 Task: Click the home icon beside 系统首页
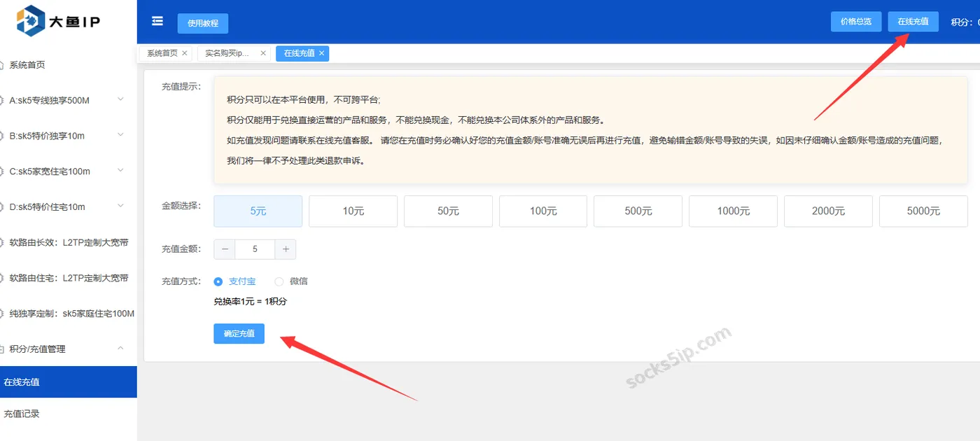point(1,65)
